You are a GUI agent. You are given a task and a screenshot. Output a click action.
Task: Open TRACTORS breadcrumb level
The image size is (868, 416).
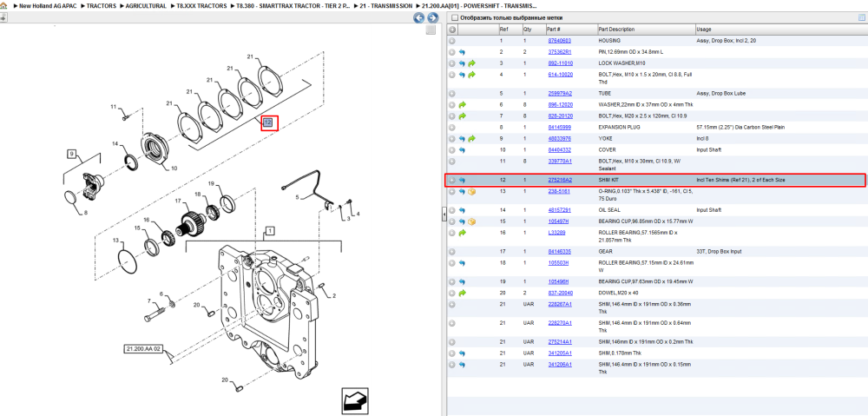click(102, 5)
